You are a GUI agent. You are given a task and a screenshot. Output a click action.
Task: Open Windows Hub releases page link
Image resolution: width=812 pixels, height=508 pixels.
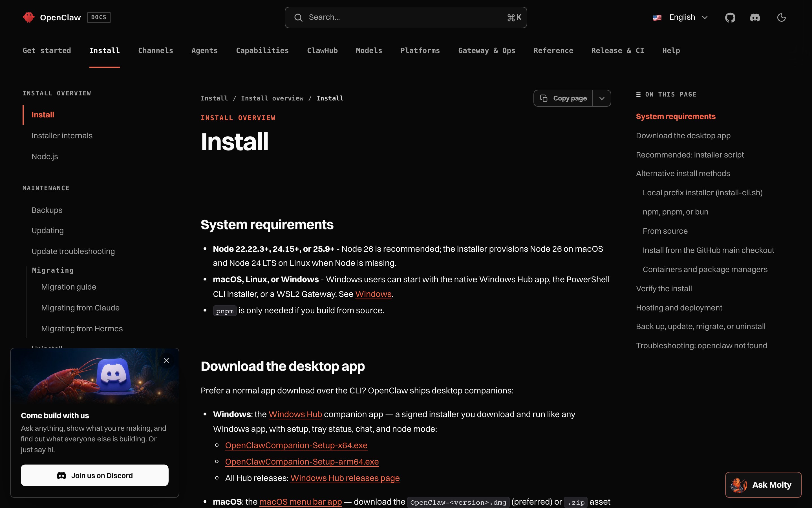[x=345, y=478]
